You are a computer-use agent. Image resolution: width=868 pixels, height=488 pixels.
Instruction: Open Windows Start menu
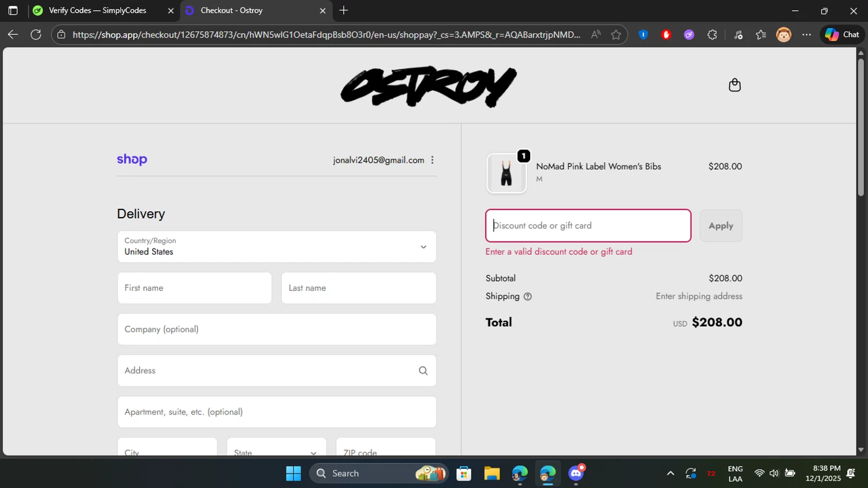pos(293,474)
